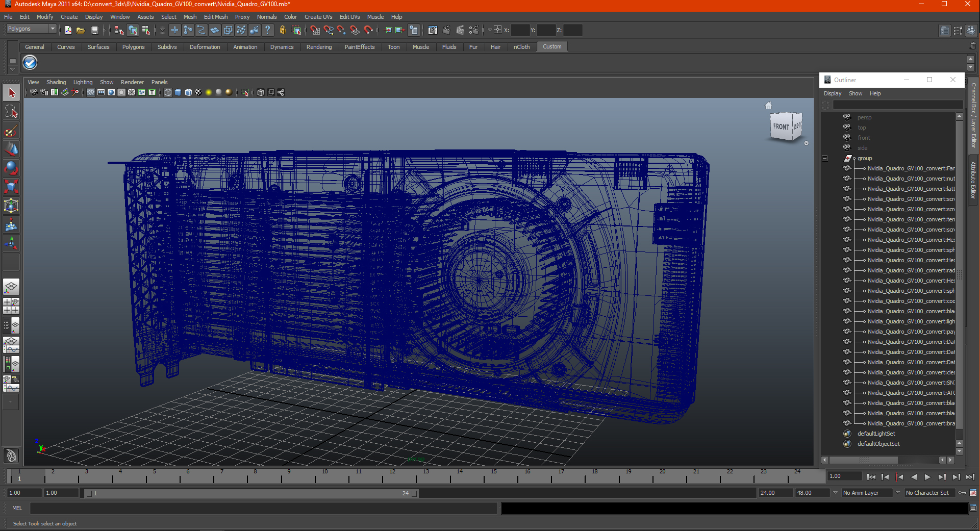This screenshot has height=531, width=980.
Task: Open animation preferences icon
Action: [x=973, y=493]
